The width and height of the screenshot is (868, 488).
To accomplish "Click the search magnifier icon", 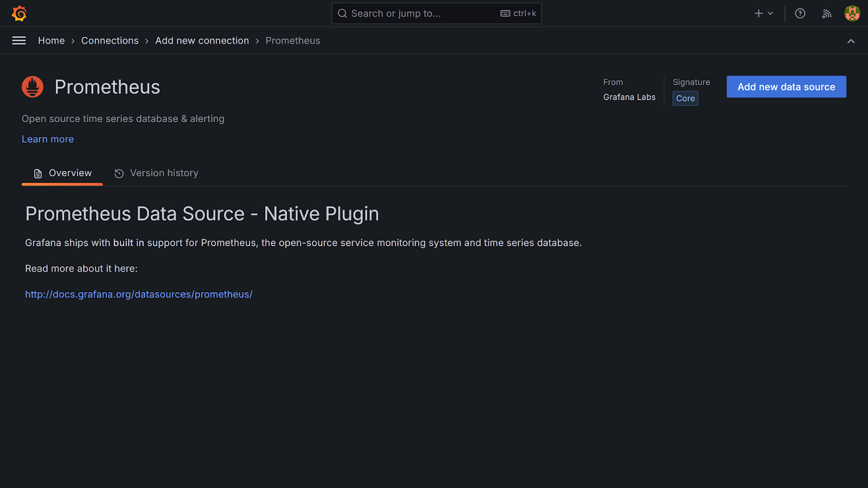I will point(342,14).
